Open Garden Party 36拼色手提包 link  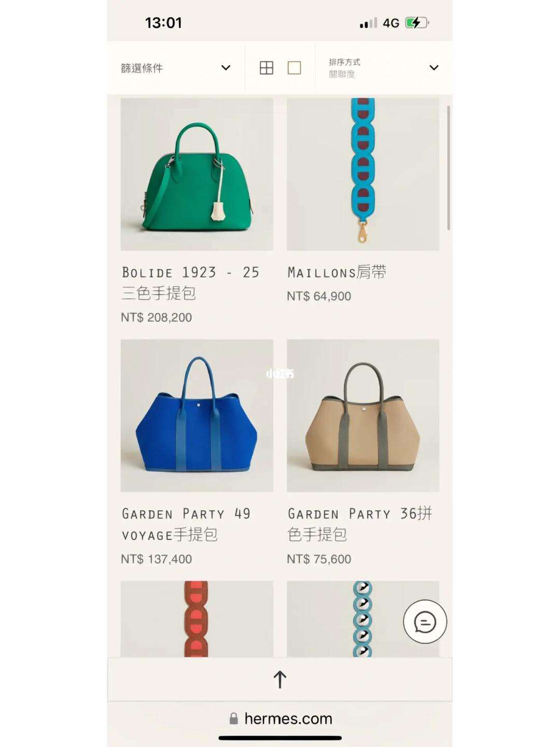click(360, 524)
